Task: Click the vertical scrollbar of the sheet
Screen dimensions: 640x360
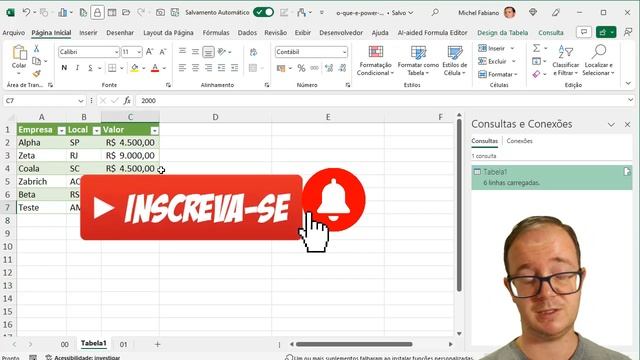Action: click(x=459, y=205)
